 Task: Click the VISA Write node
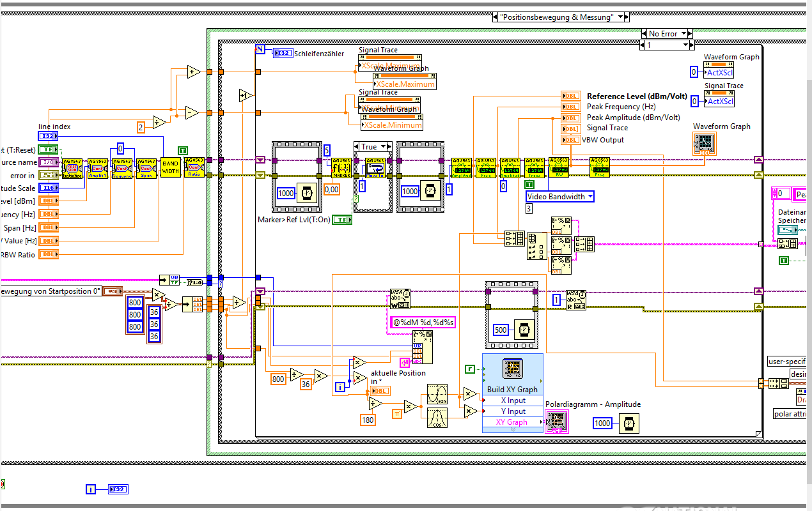pos(400,299)
